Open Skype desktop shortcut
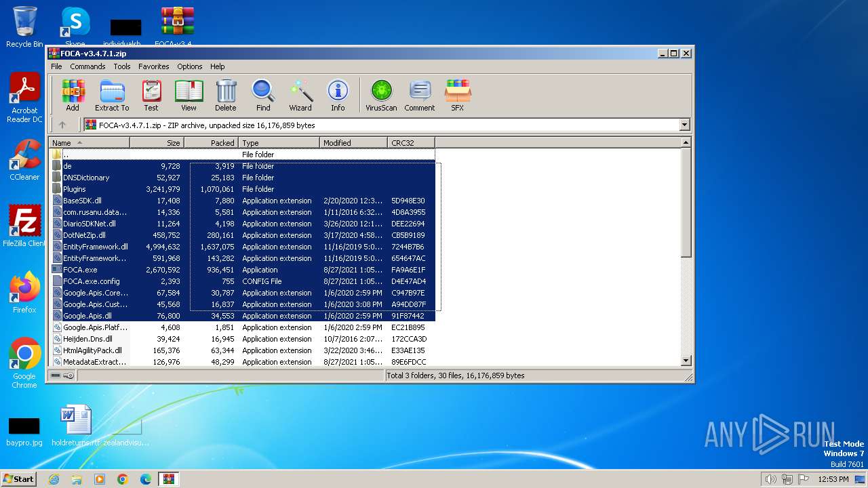This screenshot has height=488, width=868. coord(75,27)
